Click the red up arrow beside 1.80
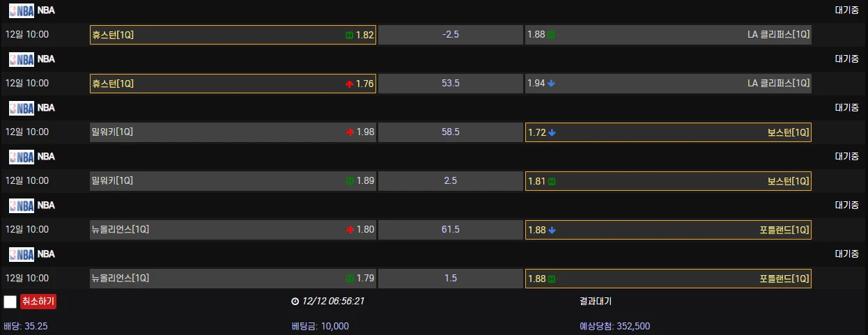This screenshot has width=868, height=335. pyautogui.click(x=350, y=230)
